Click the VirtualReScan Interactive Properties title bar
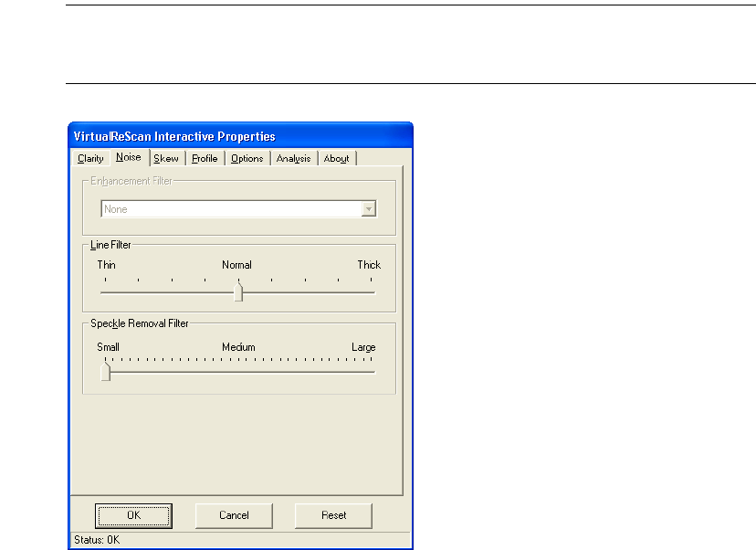 [240, 136]
